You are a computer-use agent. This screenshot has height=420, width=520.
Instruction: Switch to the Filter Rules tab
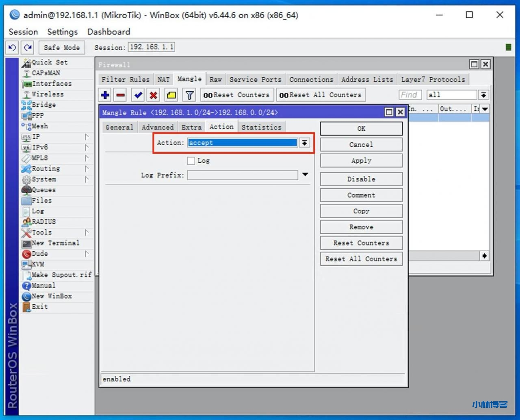tap(125, 80)
